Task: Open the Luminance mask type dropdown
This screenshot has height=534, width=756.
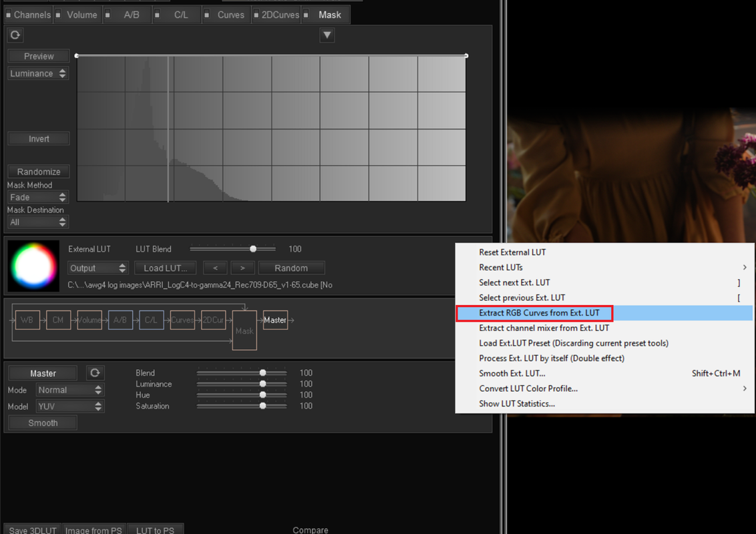Action: (38, 73)
